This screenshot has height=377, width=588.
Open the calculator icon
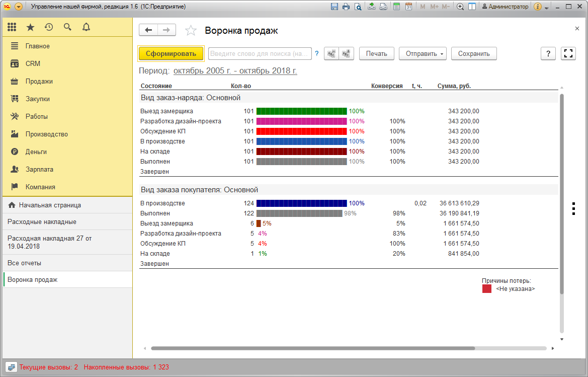coord(396,7)
